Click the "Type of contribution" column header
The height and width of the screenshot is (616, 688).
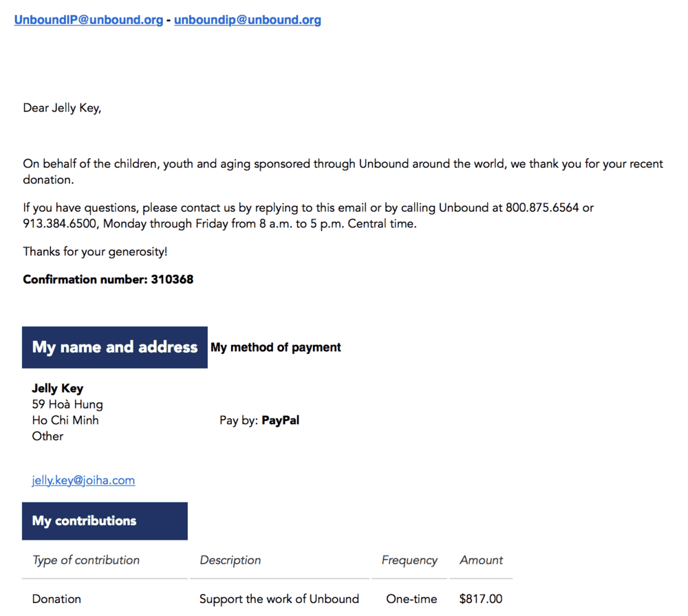click(86, 560)
